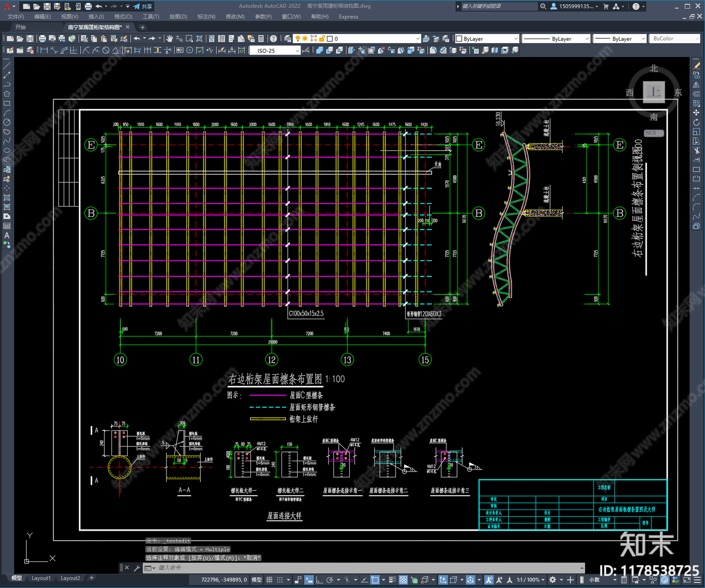Open the QuickCalc calculator icon
This screenshot has width=705, height=588.
pos(261,39)
